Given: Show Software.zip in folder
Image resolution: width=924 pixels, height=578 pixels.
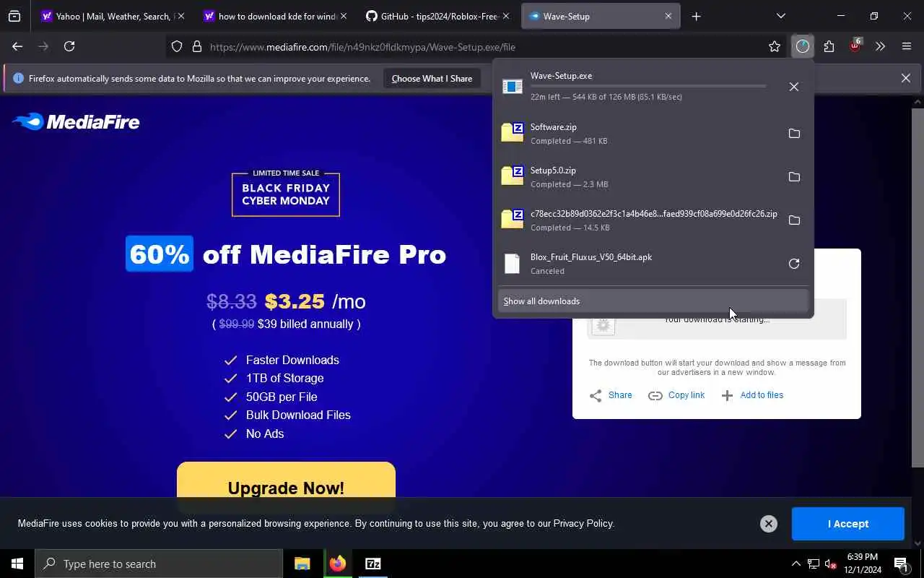Looking at the screenshot, I should point(794,134).
